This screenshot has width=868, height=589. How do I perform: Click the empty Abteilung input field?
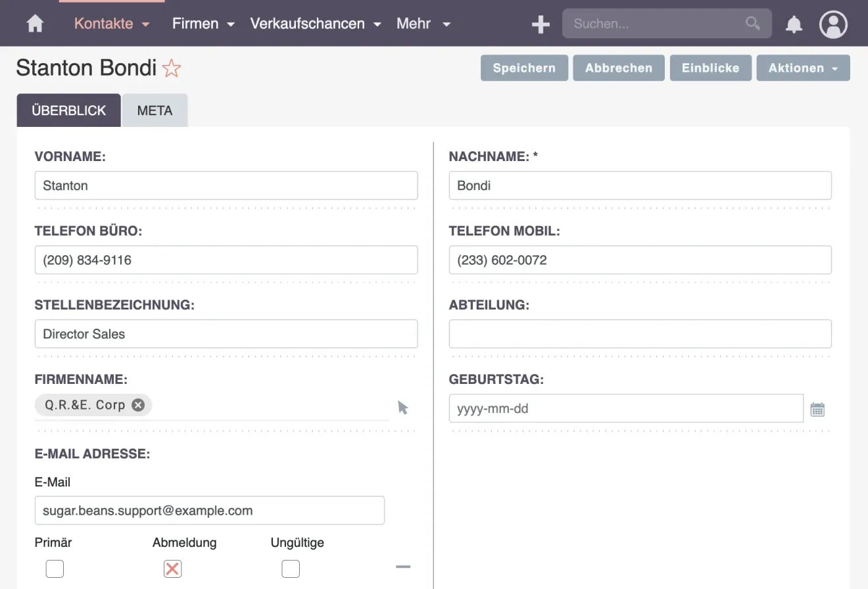click(640, 334)
